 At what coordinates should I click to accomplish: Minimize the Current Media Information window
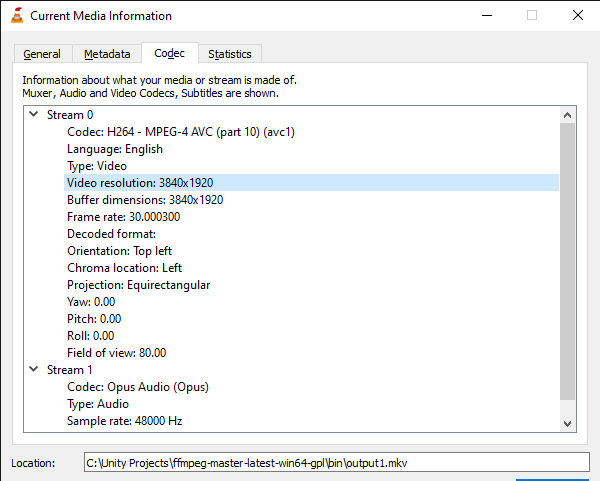point(487,16)
